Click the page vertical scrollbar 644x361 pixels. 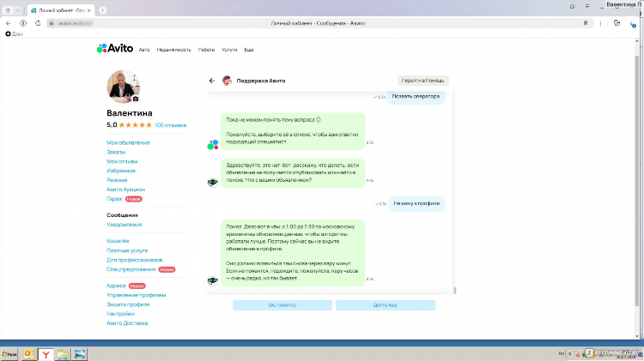tap(637, 180)
